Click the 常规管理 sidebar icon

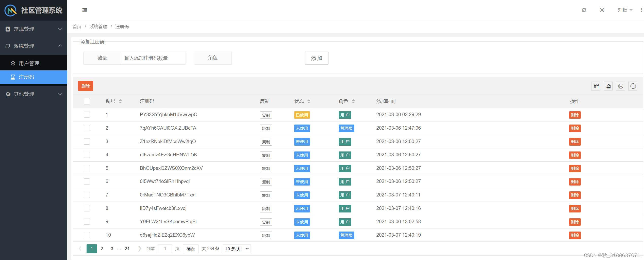tap(8, 29)
